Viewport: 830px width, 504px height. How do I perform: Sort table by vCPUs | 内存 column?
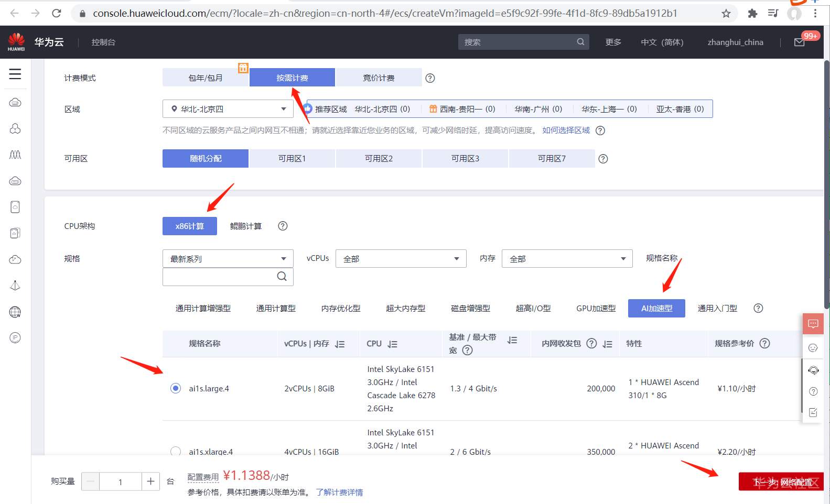pyautogui.click(x=340, y=344)
